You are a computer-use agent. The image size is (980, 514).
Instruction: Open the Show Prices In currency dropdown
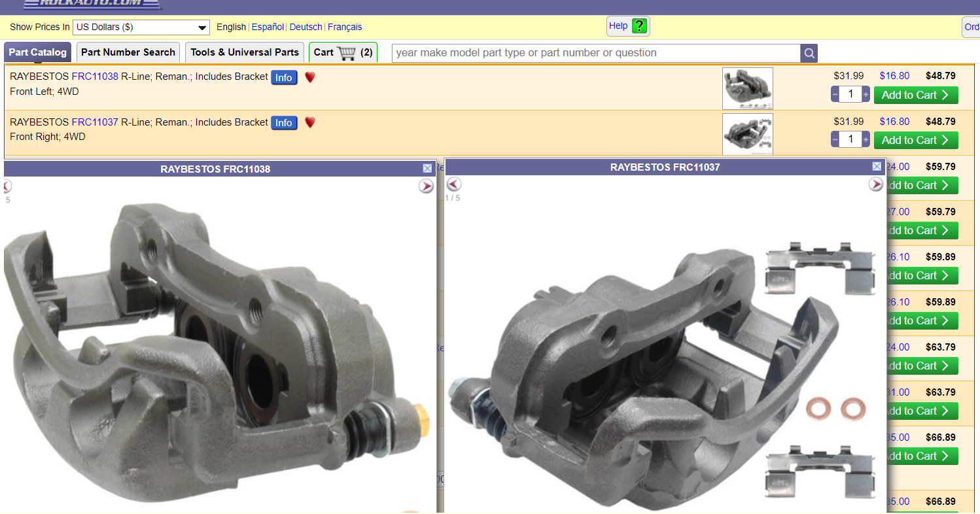pyautogui.click(x=141, y=27)
